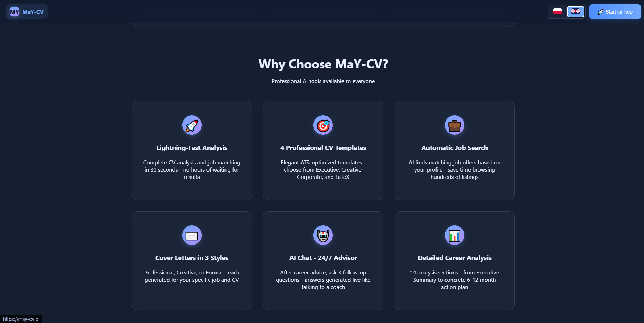Select the Detailed Career Analysis heading
The image size is (644, 323).
click(455, 258)
